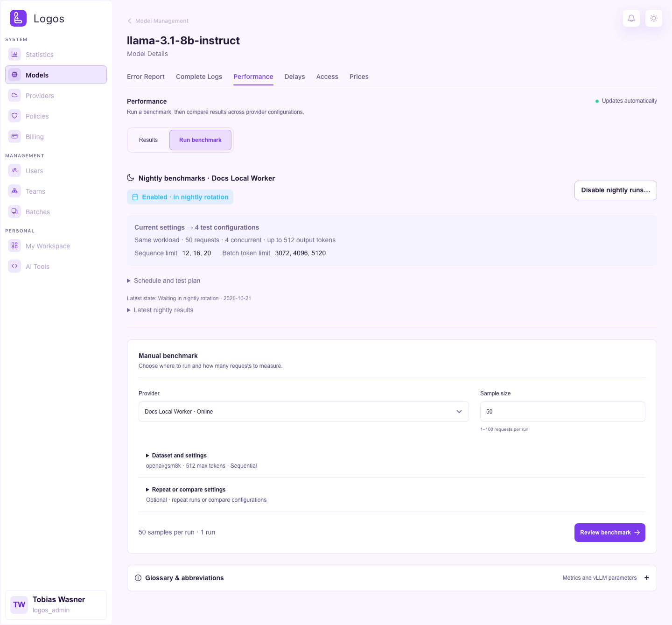Click the TW user avatar
Viewport: 672px width, 625px height.
[19, 605]
